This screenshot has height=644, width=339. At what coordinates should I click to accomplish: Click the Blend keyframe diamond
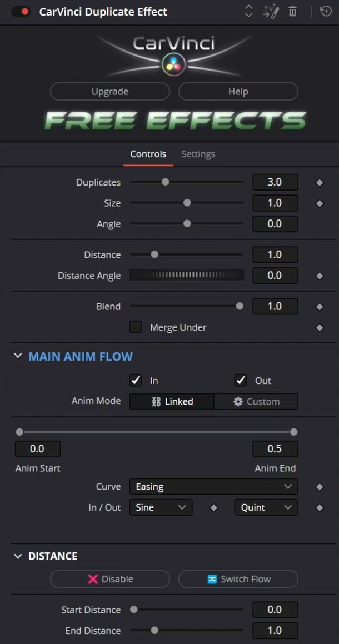pyautogui.click(x=320, y=307)
